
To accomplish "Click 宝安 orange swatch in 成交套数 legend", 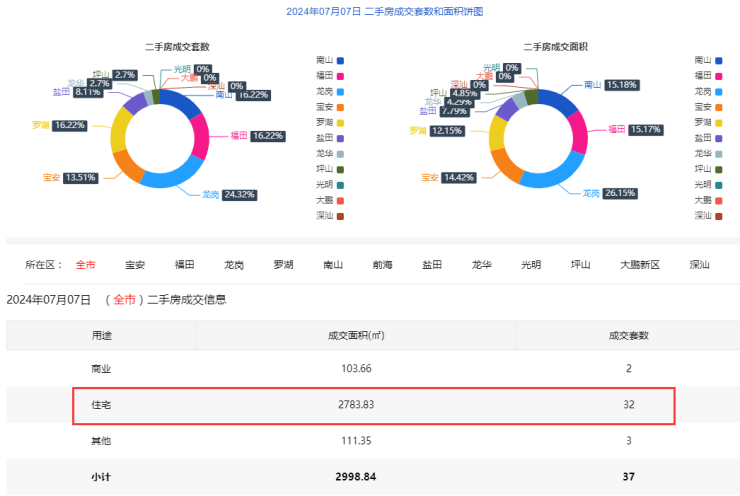I will [x=341, y=107].
